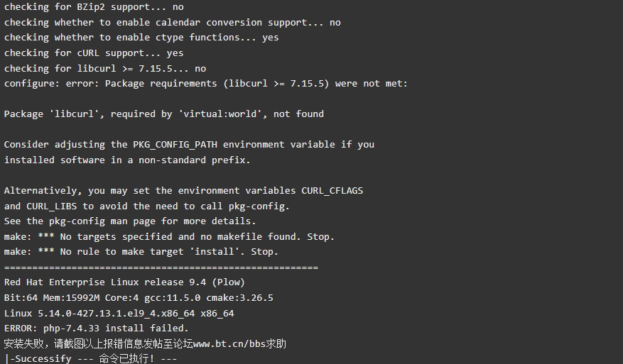Click the "No rule to make target 'install'" line
Viewport: 623px width, 364px height.
(141, 252)
